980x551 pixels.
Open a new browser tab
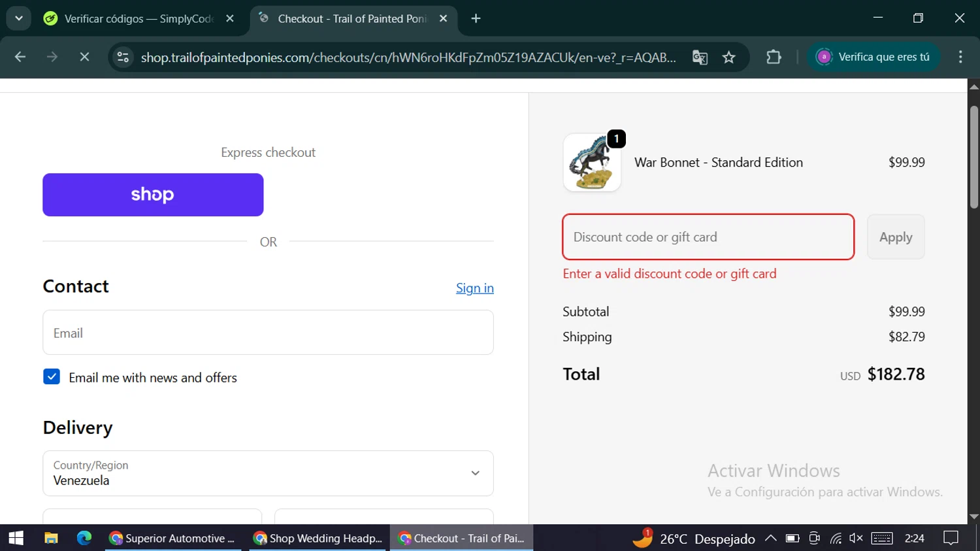[476, 19]
